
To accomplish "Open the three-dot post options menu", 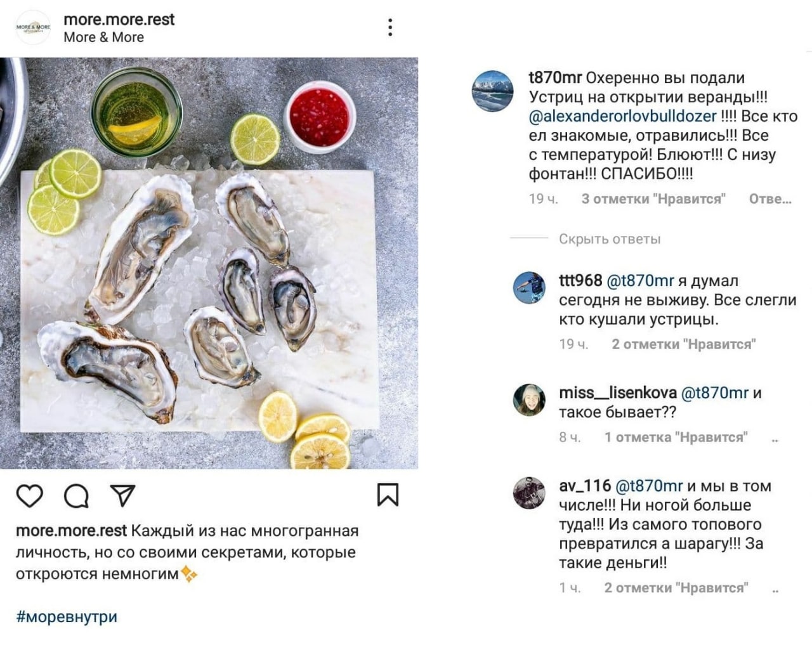I will (x=390, y=27).
